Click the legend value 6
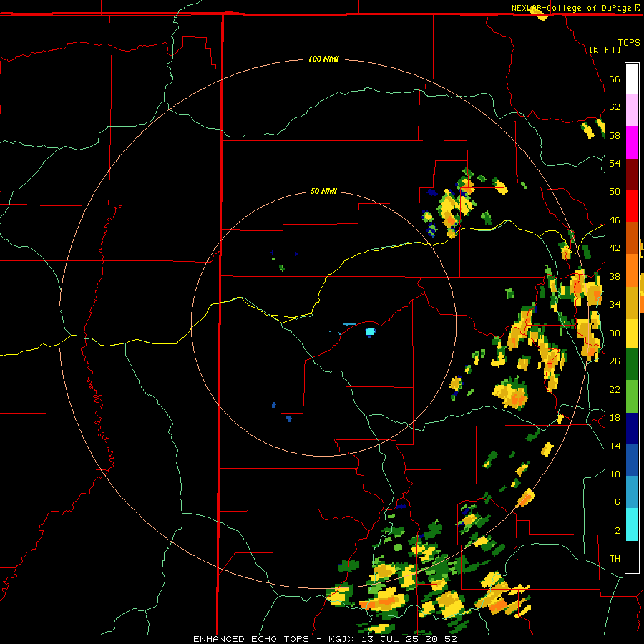 pos(617,502)
